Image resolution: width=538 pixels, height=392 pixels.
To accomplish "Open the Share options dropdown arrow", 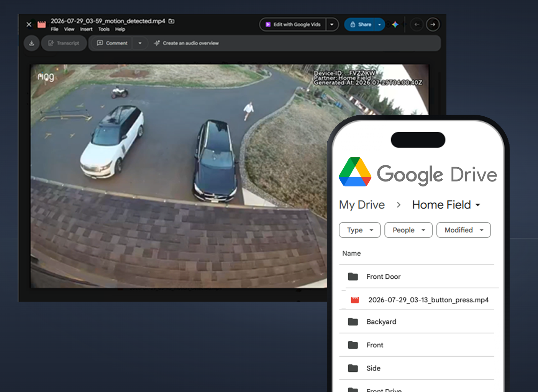I will (379, 24).
